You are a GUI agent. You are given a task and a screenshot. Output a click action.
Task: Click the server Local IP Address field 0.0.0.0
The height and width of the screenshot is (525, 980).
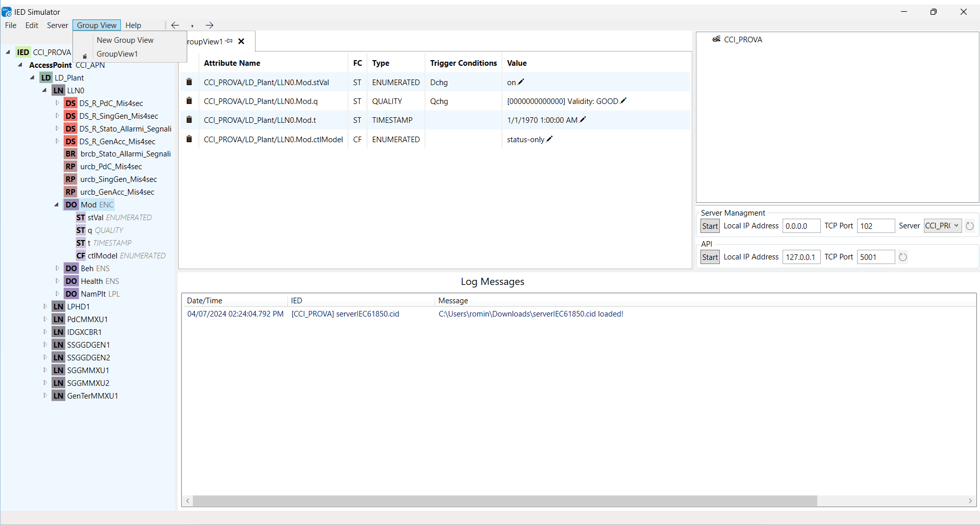[801, 226]
